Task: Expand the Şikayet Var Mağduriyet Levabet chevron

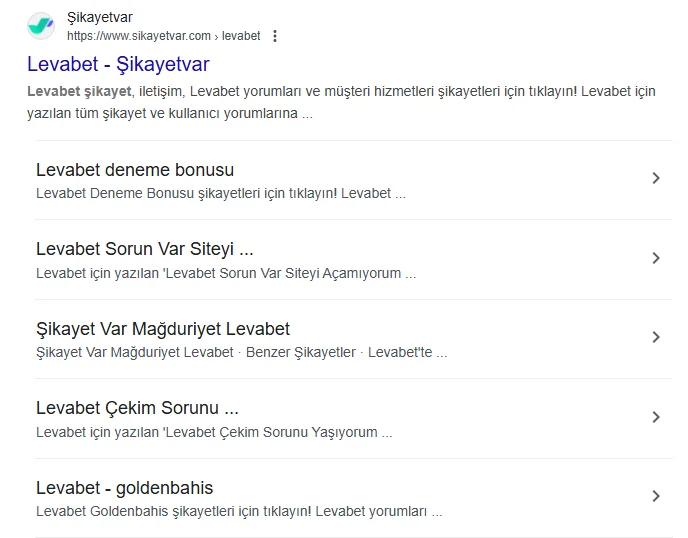Action: click(656, 337)
